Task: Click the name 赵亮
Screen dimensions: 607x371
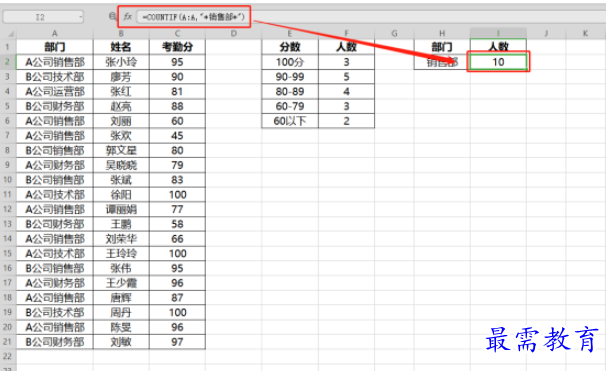Action: (x=121, y=106)
